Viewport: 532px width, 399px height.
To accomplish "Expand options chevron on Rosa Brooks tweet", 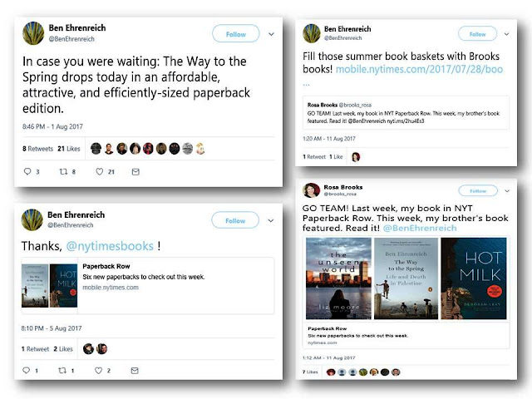I will (507, 191).
